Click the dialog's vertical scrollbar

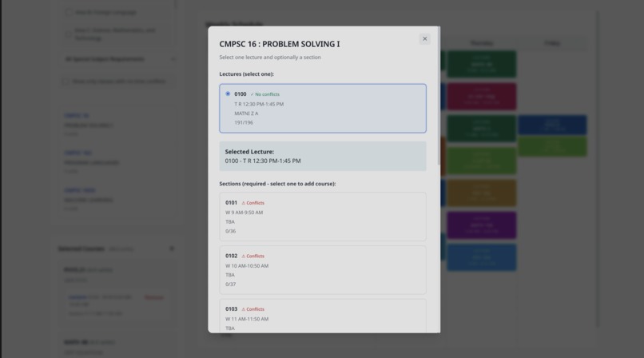439,97
